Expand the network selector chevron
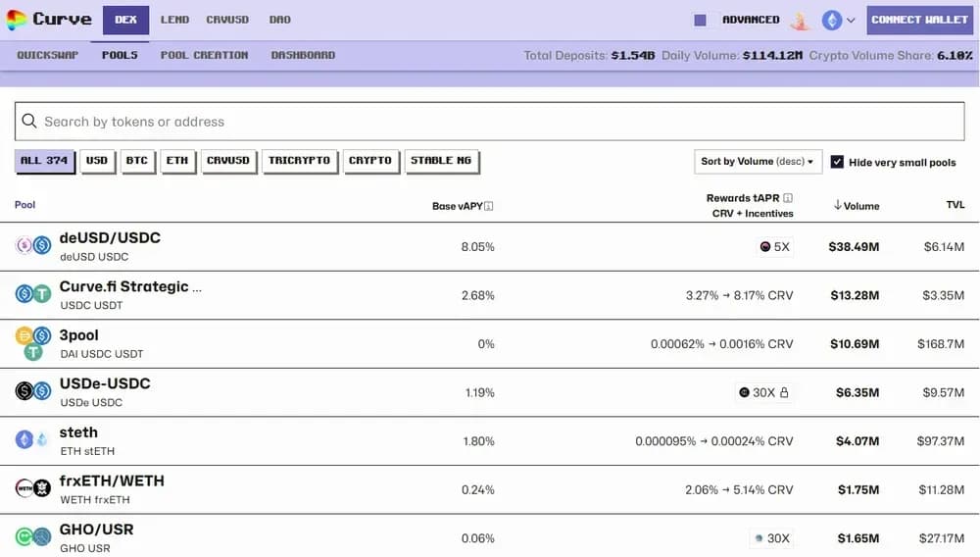Viewport: 980px width, 557px height. 851,21
